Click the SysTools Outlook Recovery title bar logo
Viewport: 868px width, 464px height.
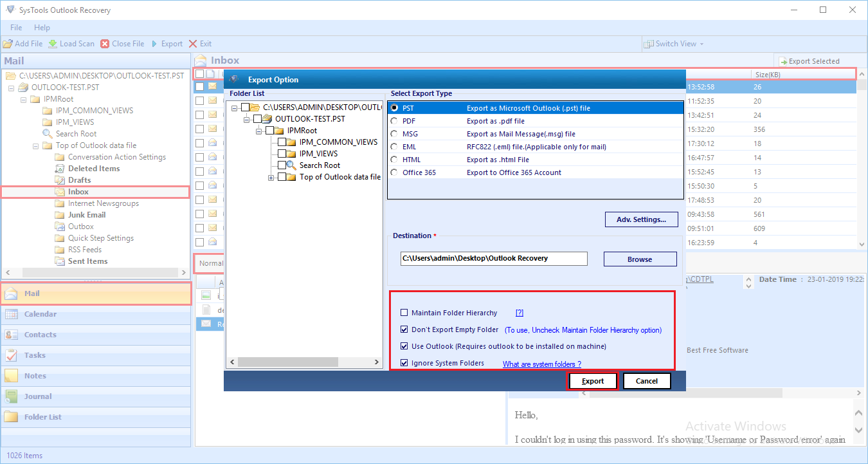[x=10, y=10]
